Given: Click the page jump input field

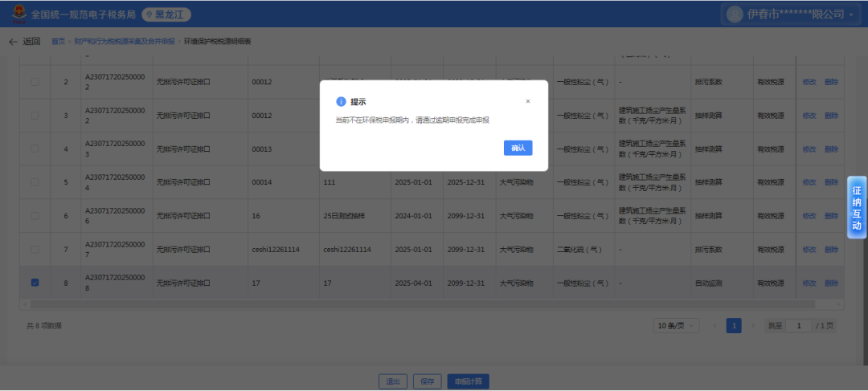Looking at the screenshot, I should pyautogui.click(x=798, y=326).
